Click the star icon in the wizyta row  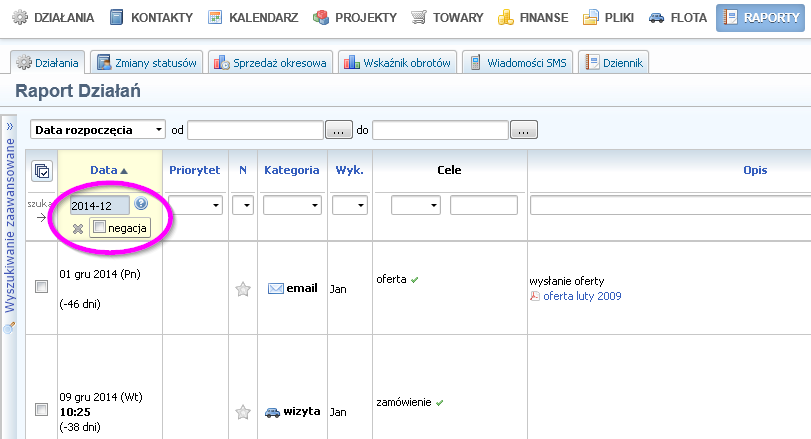pyautogui.click(x=242, y=411)
